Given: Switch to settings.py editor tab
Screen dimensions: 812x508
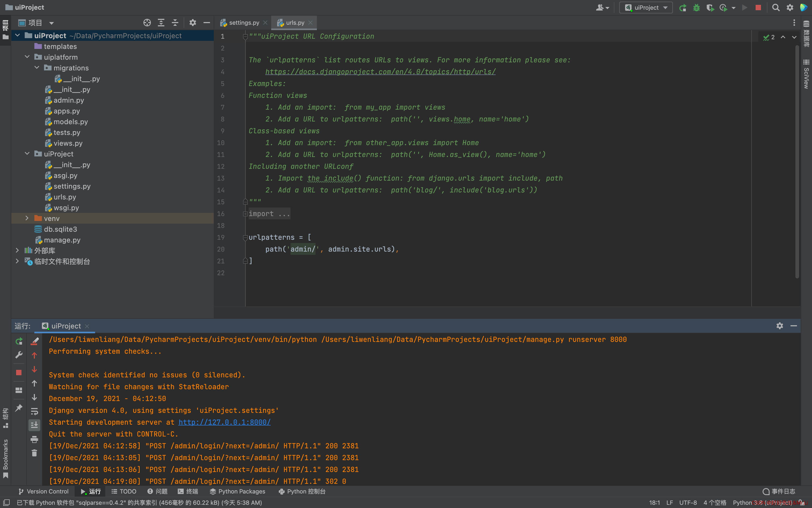Looking at the screenshot, I should [x=244, y=23].
